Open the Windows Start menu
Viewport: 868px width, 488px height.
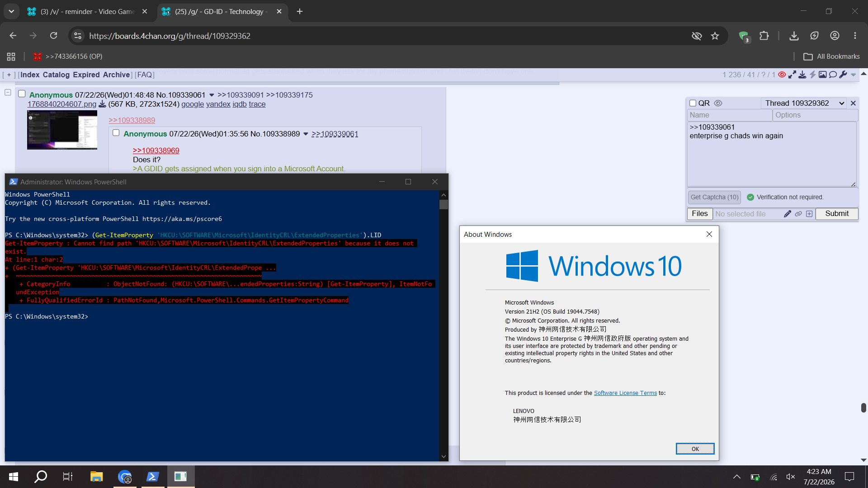point(14,477)
